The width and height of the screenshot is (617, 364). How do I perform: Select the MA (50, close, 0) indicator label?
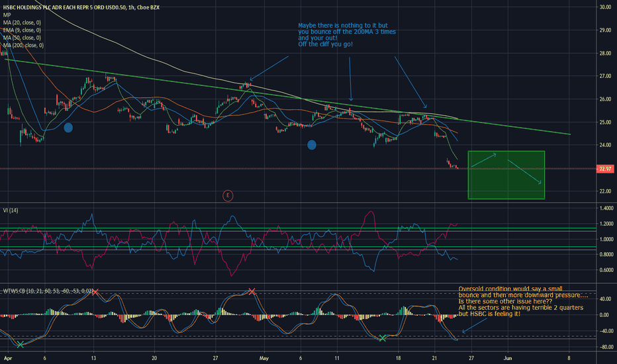22,38
